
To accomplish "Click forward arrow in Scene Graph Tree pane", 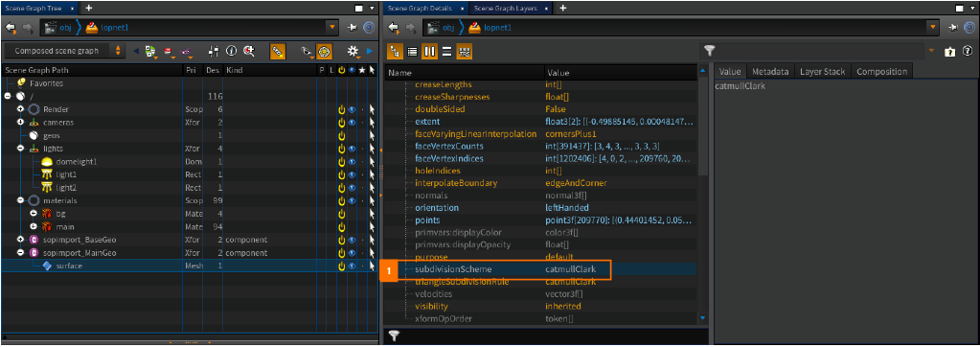I will pos(29,28).
